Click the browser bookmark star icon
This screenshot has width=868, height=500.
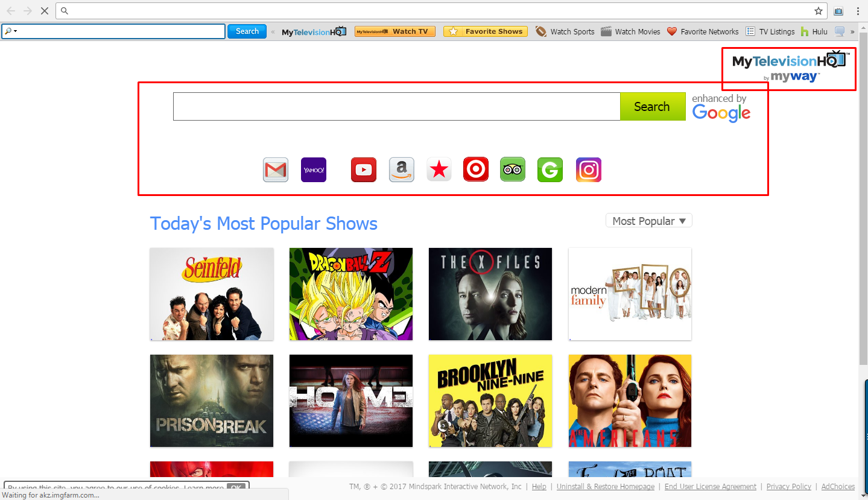click(x=818, y=11)
